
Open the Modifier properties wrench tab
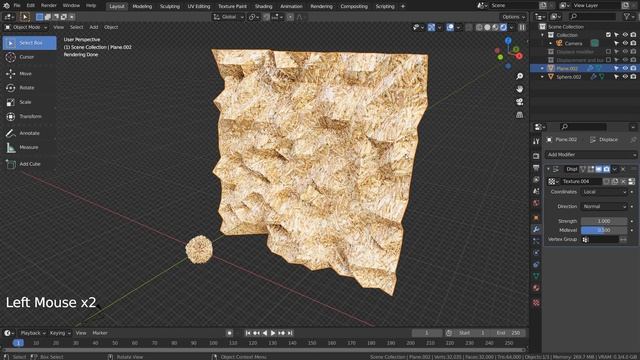(536, 229)
